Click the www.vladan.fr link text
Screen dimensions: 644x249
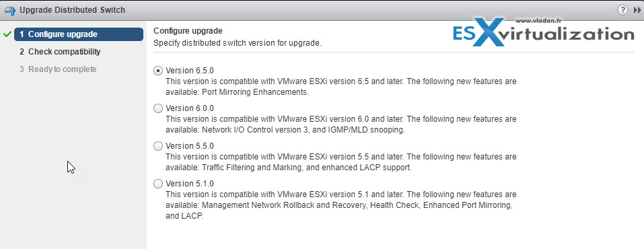[538, 20]
